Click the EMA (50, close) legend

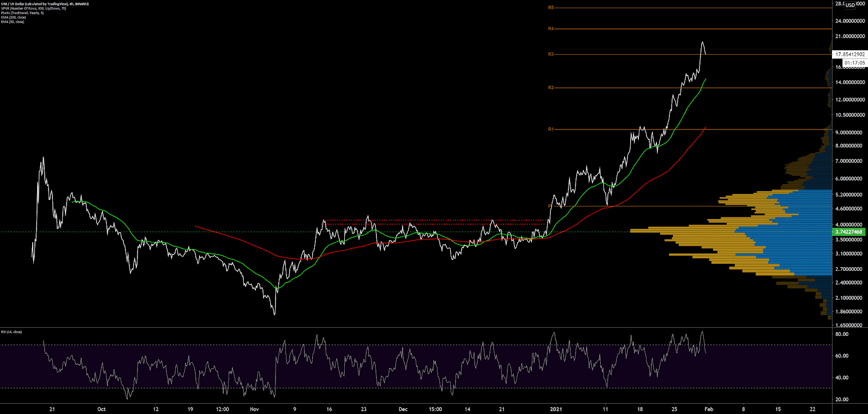coord(13,22)
